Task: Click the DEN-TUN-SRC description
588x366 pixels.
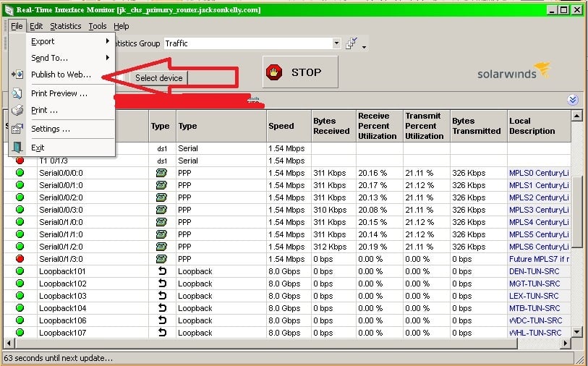Action: tap(534, 271)
